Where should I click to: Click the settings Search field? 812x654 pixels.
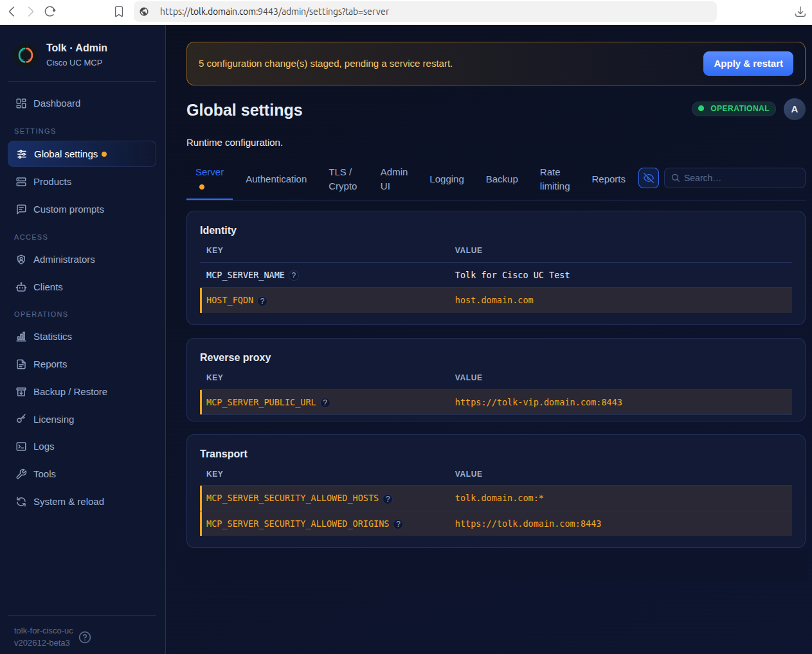735,178
